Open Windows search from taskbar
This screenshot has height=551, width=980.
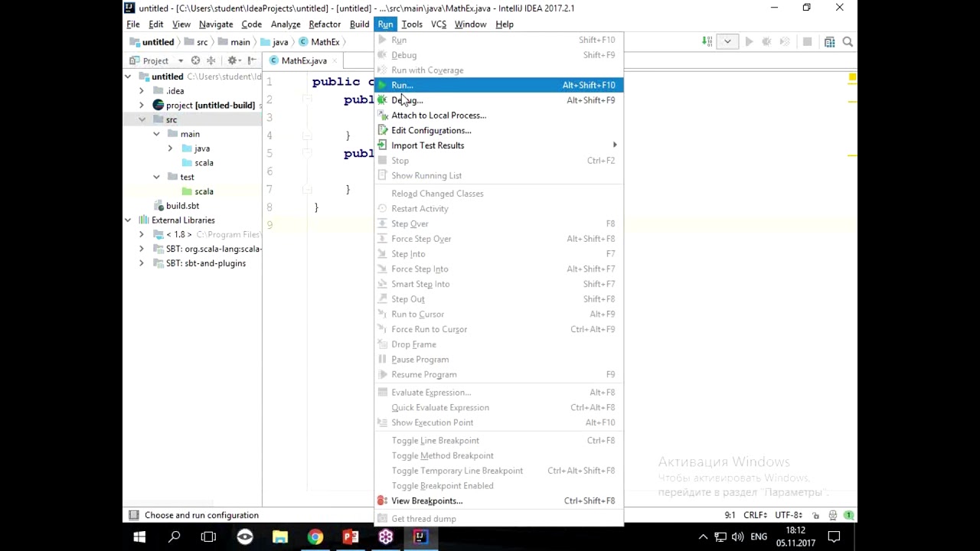[x=175, y=536]
